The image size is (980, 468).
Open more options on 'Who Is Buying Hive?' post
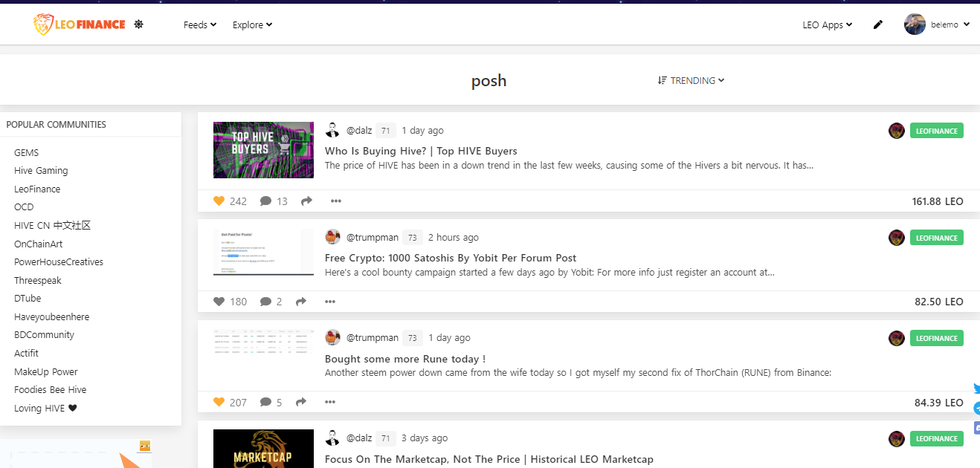click(x=336, y=201)
